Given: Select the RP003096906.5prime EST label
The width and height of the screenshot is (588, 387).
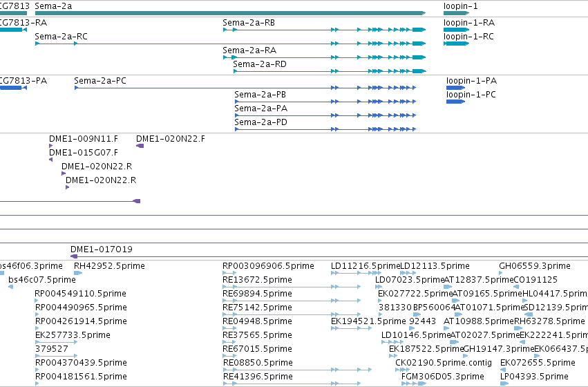Looking at the screenshot, I should point(268,266).
